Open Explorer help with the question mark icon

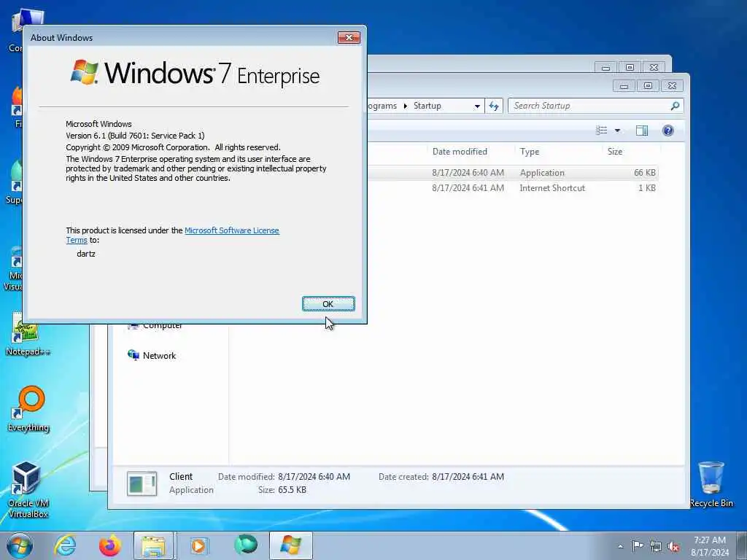click(x=668, y=131)
